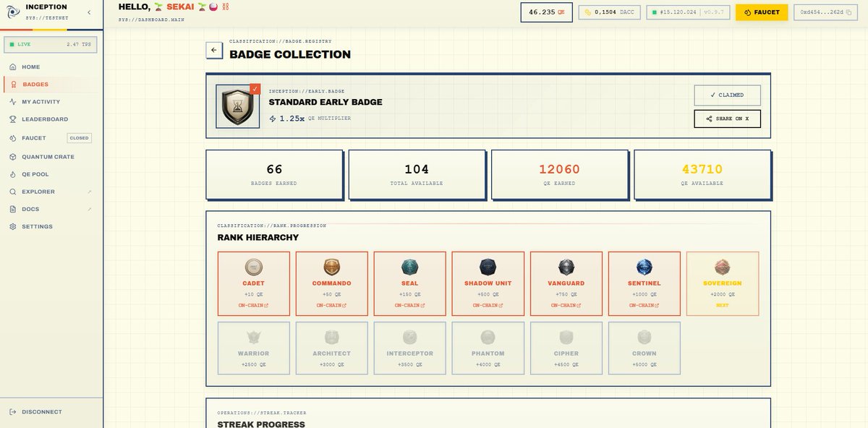Select Badges in the sidebar
The height and width of the screenshot is (428, 868).
click(x=51, y=85)
